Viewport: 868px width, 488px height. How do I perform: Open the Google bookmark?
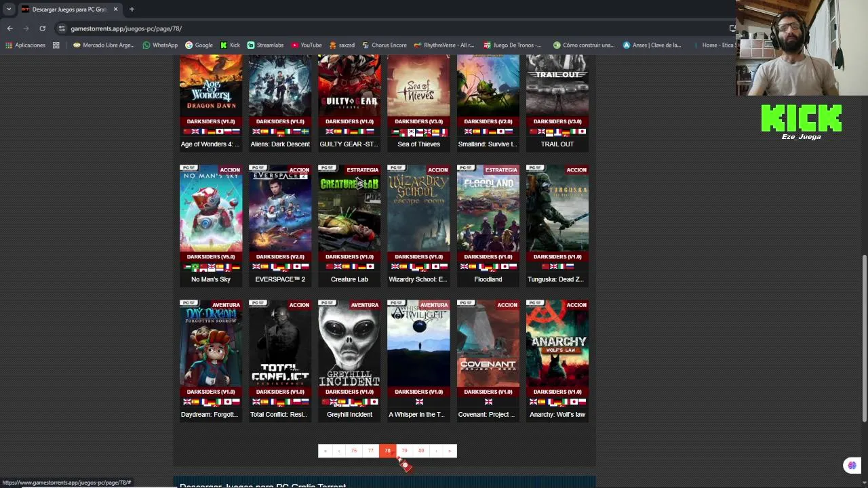point(199,45)
